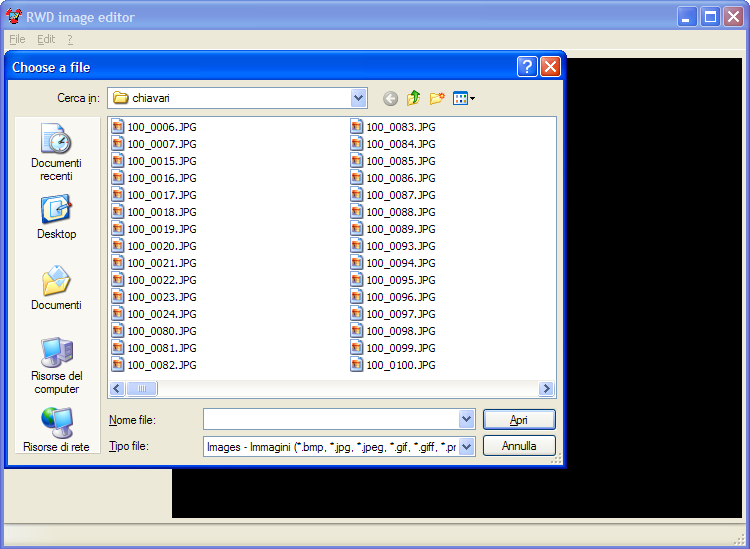750x549 pixels.
Task: Open the Documenti folder shortcut
Action: tap(56, 287)
